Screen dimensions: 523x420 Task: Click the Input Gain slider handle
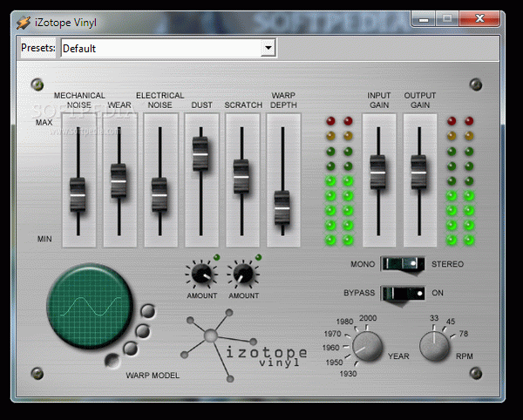pyautogui.click(x=378, y=173)
